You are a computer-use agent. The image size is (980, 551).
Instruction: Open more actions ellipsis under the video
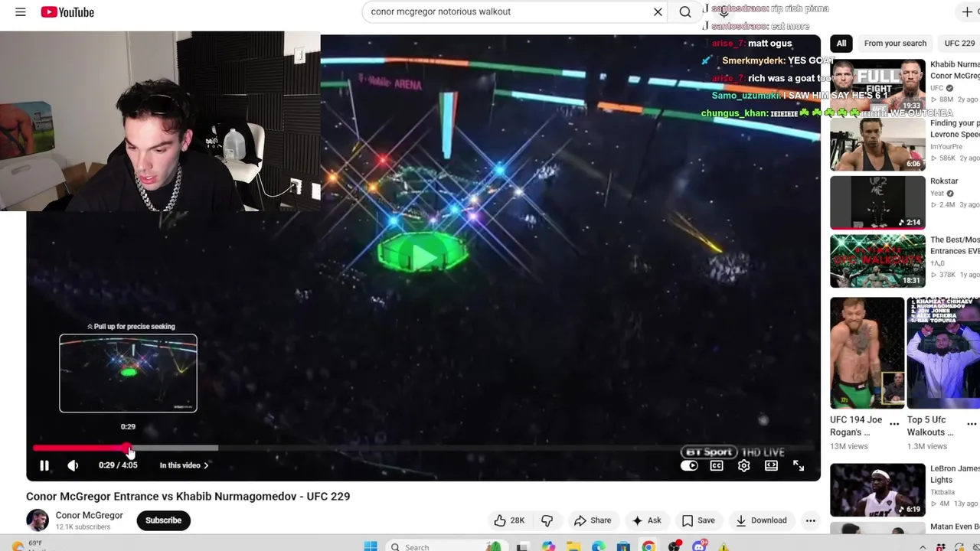[810, 520]
